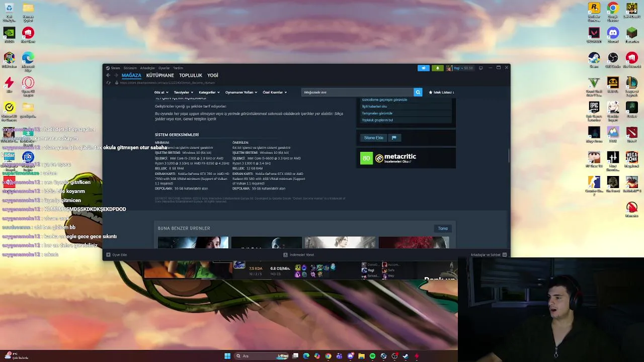Click the Steam VR/big picture monitor icon
This screenshot has height=362, width=644.
point(481,68)
